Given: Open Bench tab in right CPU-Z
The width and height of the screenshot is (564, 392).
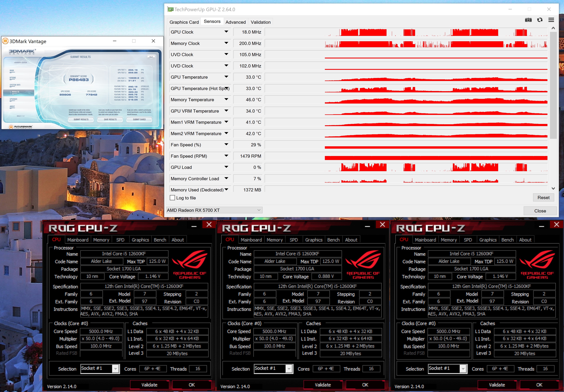Looking at the screenshot, I should click(x=508, y=240).
